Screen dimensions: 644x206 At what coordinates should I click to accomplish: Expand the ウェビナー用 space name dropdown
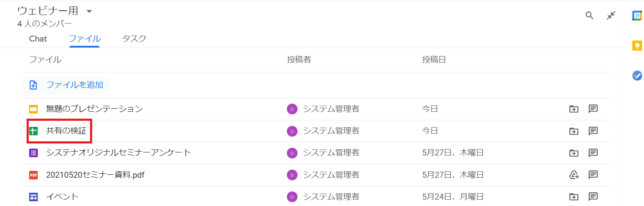89,11
